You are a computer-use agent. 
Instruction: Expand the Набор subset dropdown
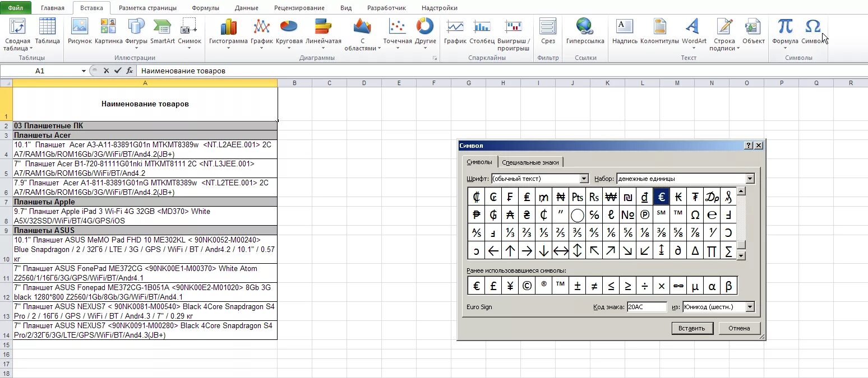[750, 179]
